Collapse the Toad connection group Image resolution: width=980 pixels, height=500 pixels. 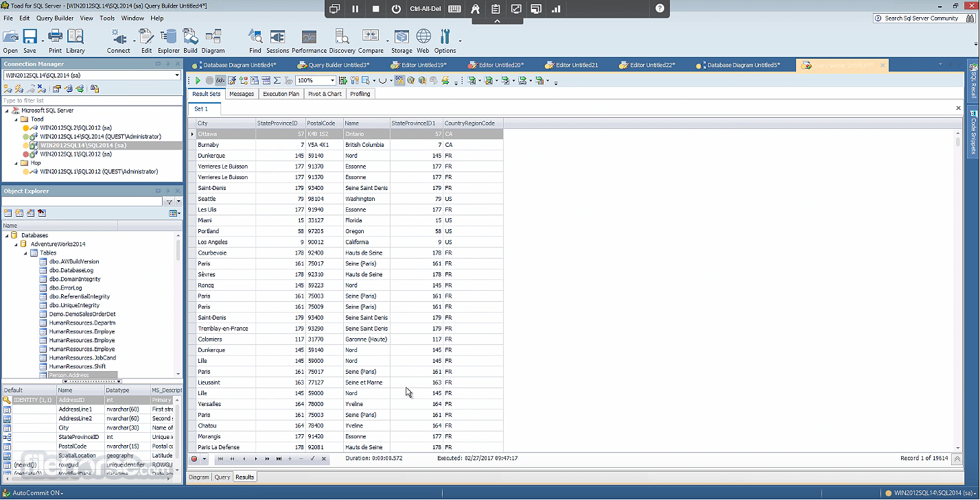pyautogui.click(x=16, y=119)
